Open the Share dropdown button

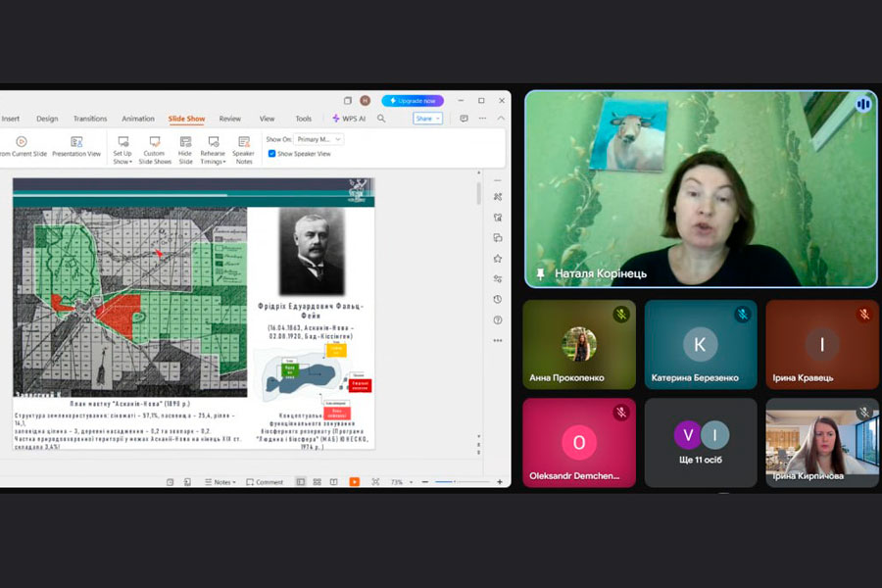(x=427, y=119)
